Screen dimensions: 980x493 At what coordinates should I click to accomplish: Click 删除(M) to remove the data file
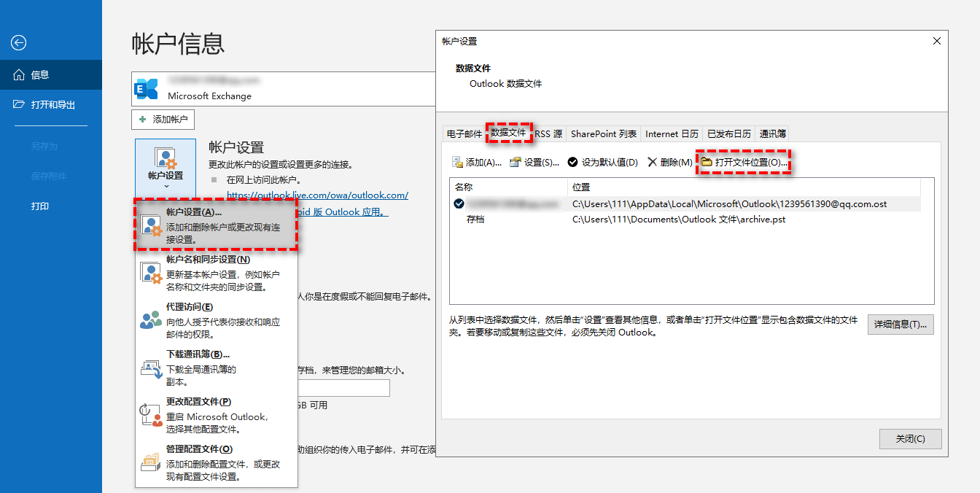point(669,162)
